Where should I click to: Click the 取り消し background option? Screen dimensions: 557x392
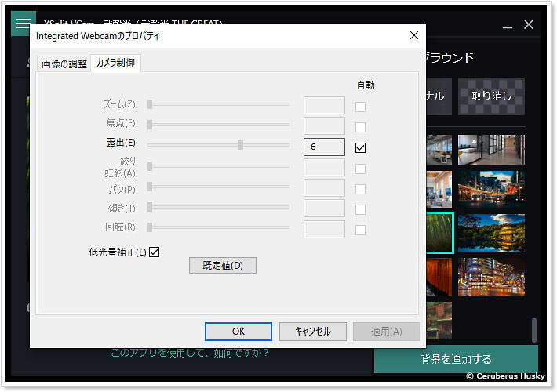pyautogui.click(x=491, y=96)
